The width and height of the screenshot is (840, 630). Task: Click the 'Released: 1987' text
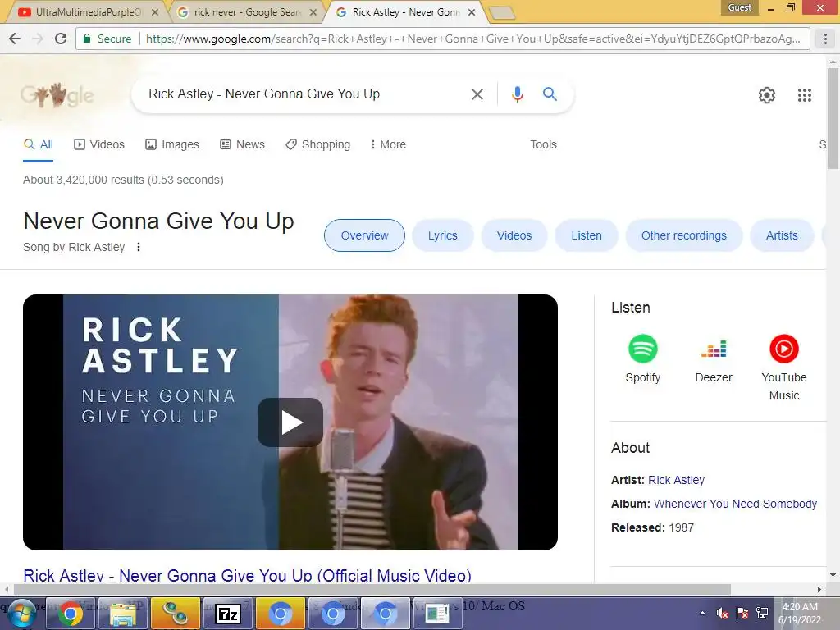pos(652,527)
